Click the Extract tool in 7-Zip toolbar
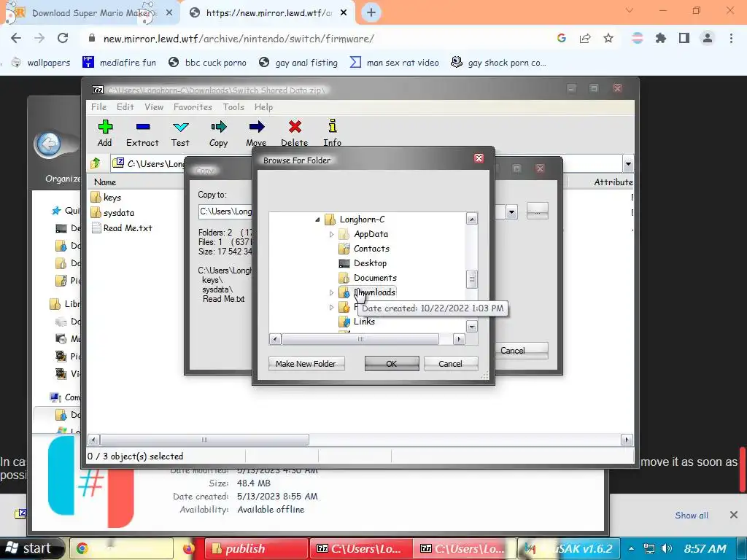Screen dimensions: 747x560 (x=142, y=133)
